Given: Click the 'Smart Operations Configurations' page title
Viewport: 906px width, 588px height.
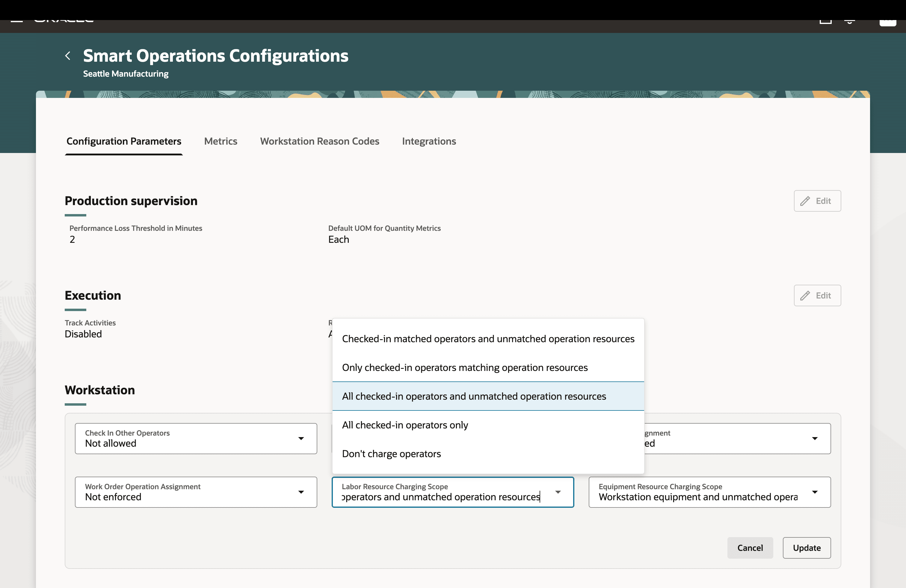Looking at the screenshot, I should click(x=216, y=56).
